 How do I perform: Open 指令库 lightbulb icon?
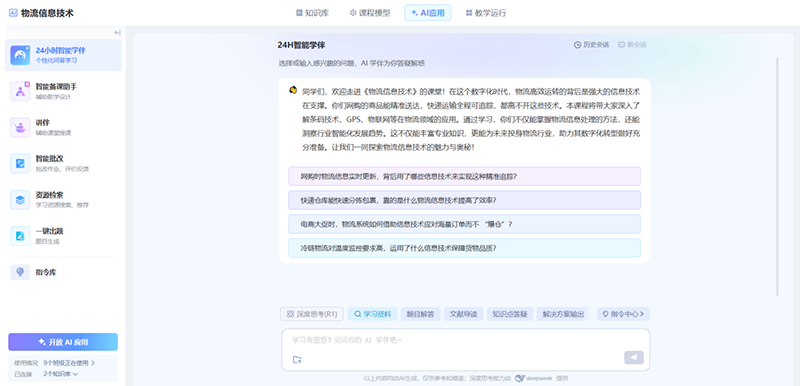(20, 272)
